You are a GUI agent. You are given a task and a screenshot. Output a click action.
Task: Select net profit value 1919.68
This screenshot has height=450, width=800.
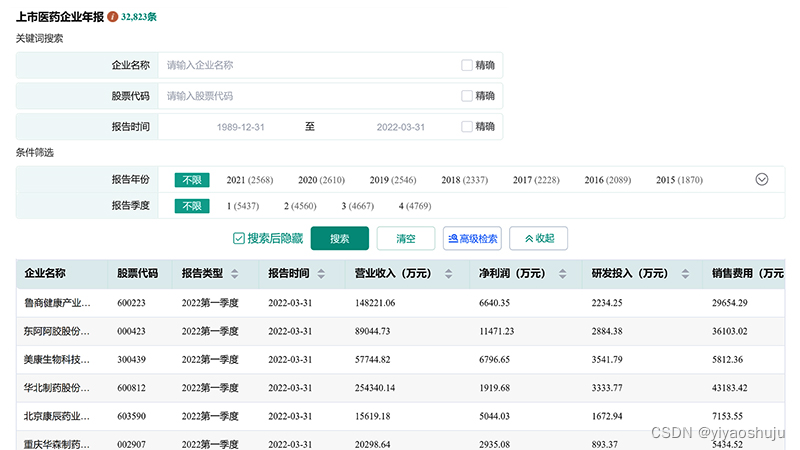point(494,388)
